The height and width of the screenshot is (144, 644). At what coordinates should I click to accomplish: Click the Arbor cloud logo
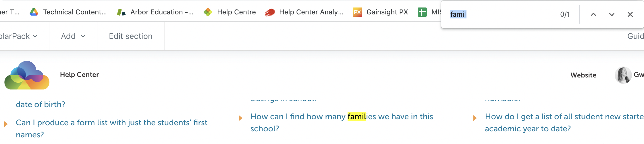point(27,75)
